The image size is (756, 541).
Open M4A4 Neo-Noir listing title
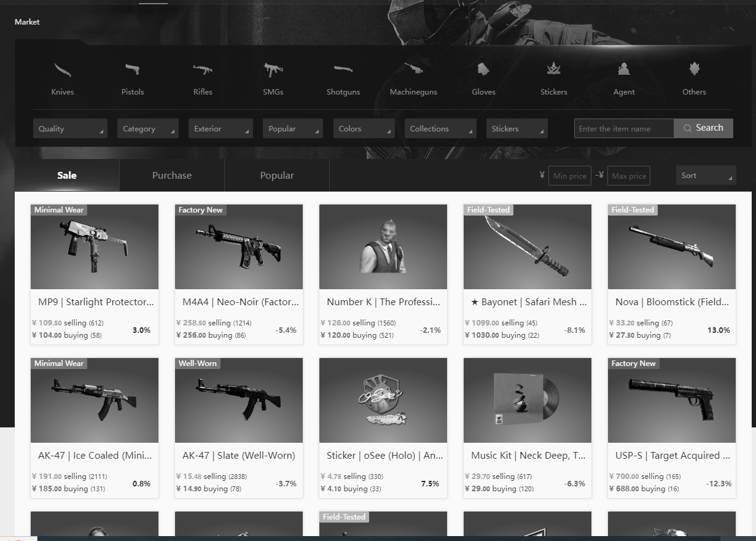(x=241, y=302)
